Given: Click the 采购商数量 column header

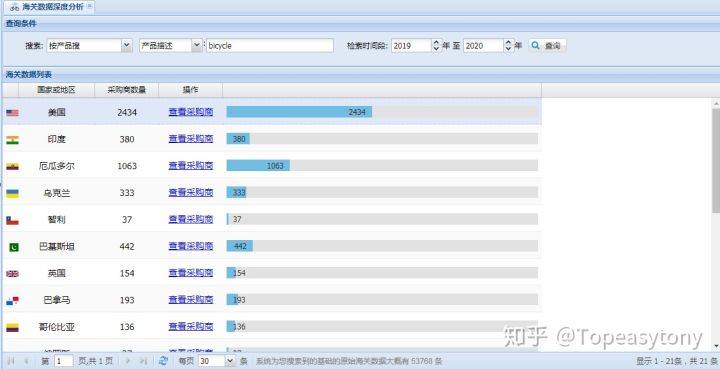Looking at the screenshot, I should [127, 90].
